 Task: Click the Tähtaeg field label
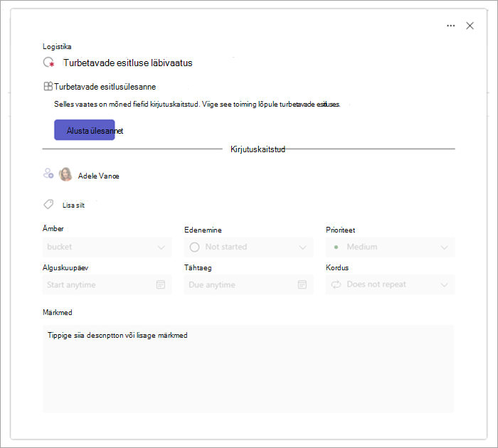coord(198,267)
